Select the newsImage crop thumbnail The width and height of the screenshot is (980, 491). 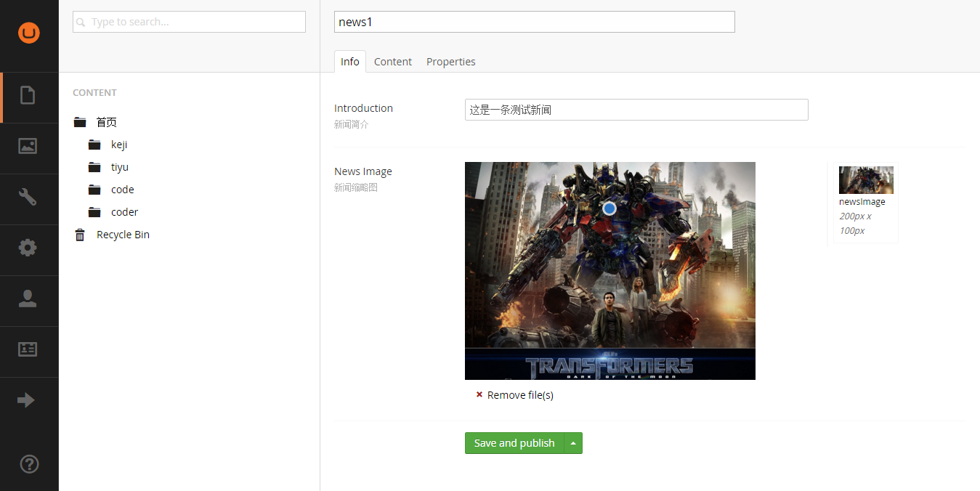(866, 180)
